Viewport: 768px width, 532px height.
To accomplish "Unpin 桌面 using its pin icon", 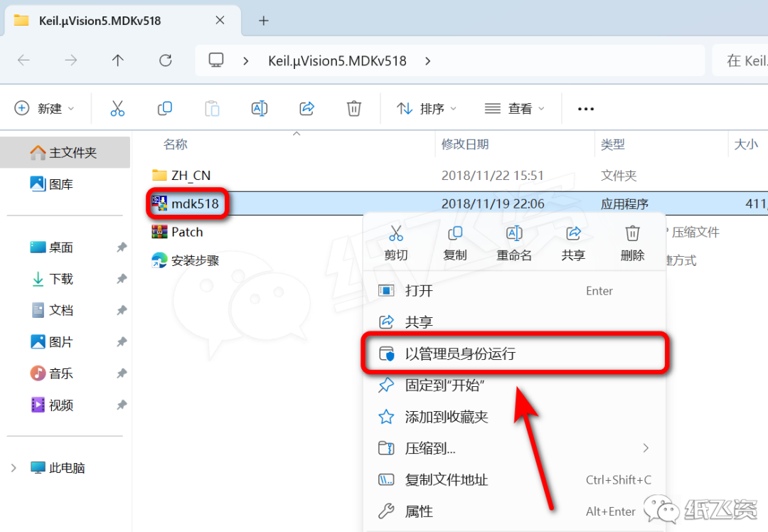I will click(x=122, y=248).
